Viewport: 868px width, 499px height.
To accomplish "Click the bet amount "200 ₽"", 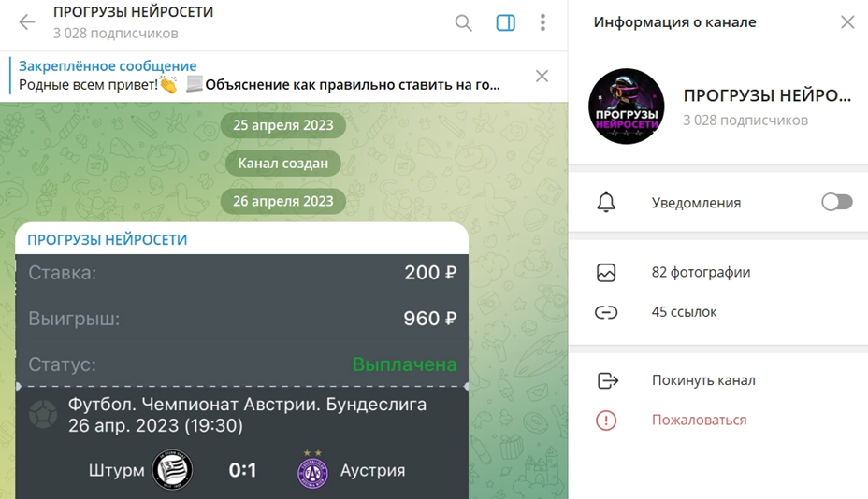I will [x=430, y=272].
